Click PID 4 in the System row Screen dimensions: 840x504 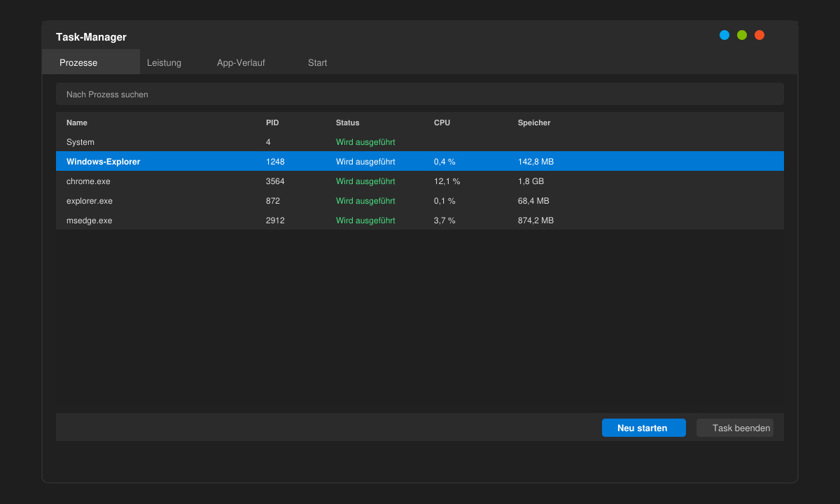(x=268, y=141)
